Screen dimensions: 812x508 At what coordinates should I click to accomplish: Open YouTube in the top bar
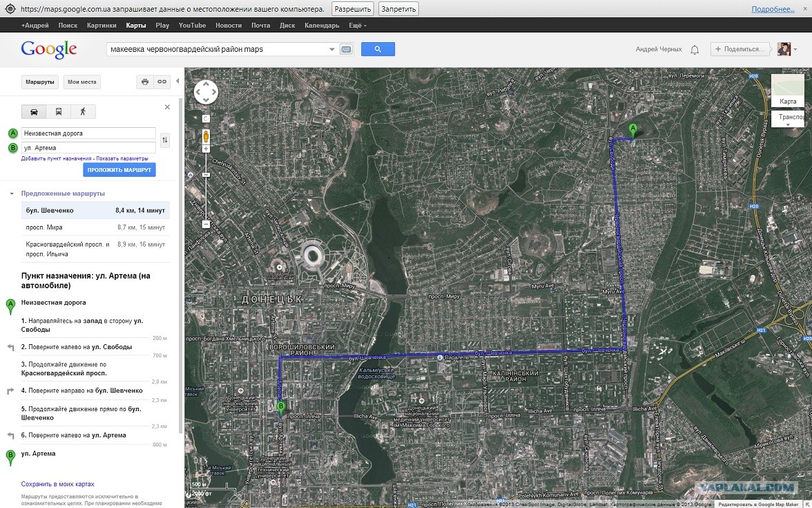click(x=192, y=26)
